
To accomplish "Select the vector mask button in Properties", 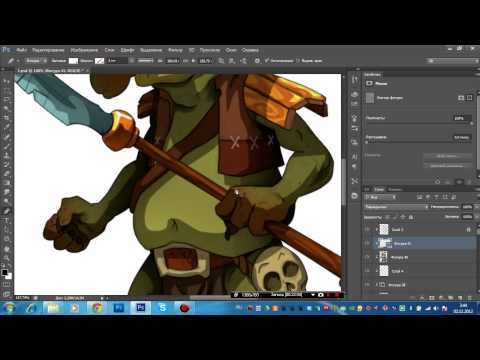I will point(469,98).
